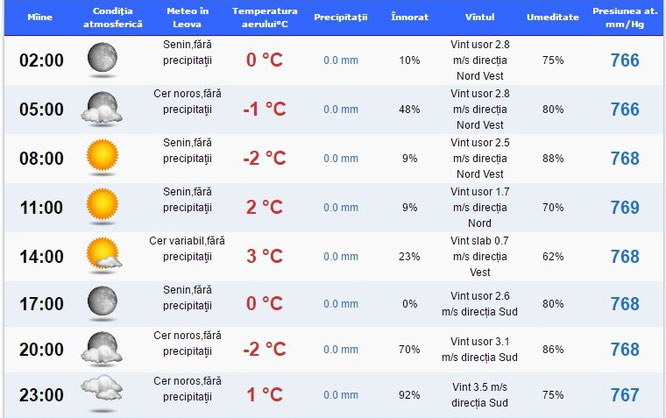Select the 23:00 time cell
666x418 pixels.
(41, 395)
